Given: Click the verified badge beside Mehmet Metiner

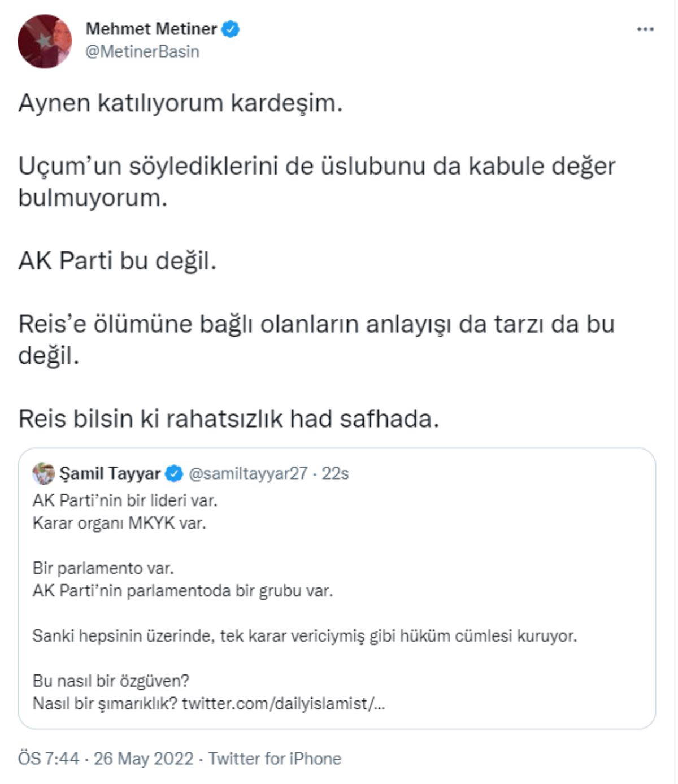Looking at the screenshot, I should pos(231,29).
